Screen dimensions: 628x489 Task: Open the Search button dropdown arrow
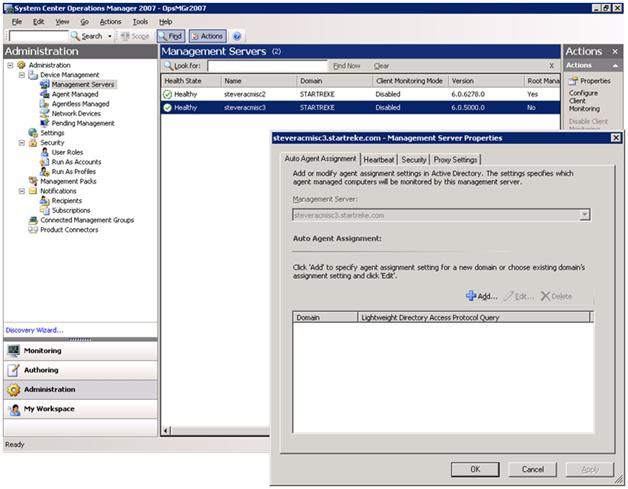(x=109, y=36)
